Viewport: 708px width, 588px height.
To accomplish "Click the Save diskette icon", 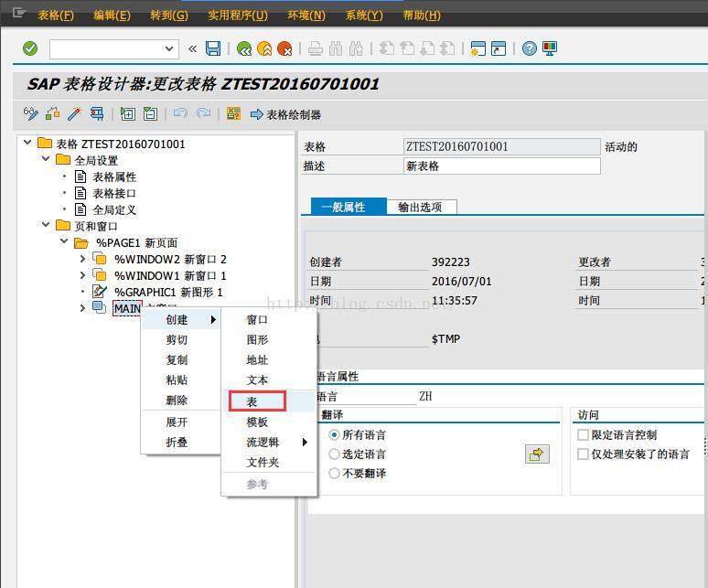I will click(x=213, y=48).
